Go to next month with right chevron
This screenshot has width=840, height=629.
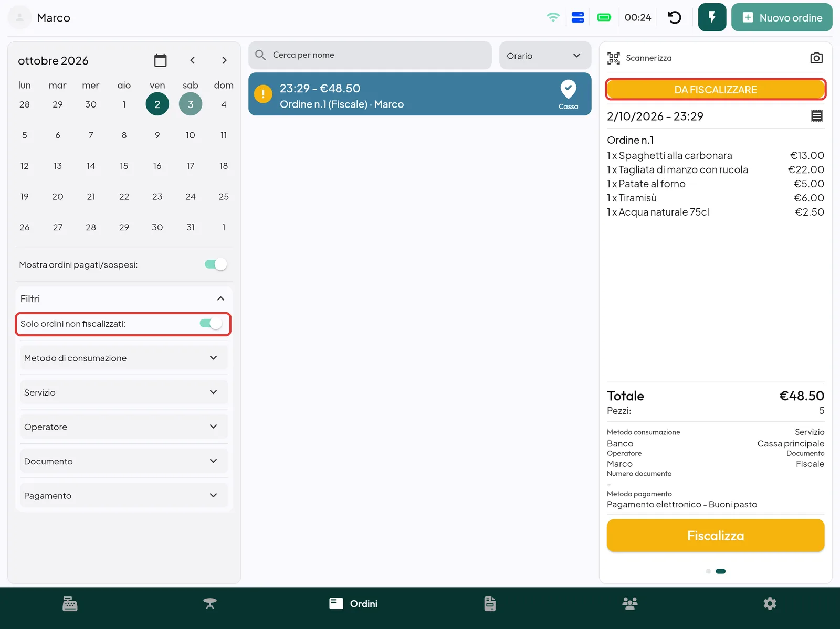tap(224, 60)
